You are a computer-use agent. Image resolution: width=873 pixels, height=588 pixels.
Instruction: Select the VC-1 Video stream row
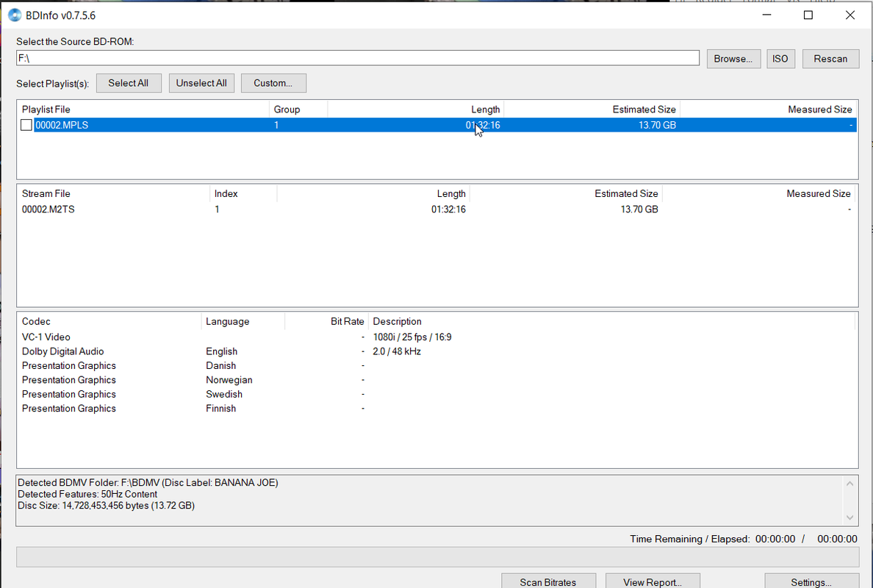point(436,337)
